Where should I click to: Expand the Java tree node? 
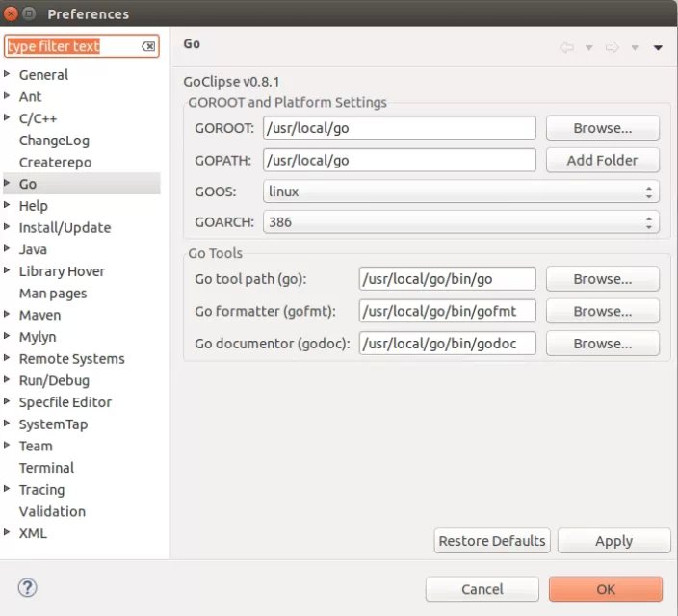(x=7, y=248)
